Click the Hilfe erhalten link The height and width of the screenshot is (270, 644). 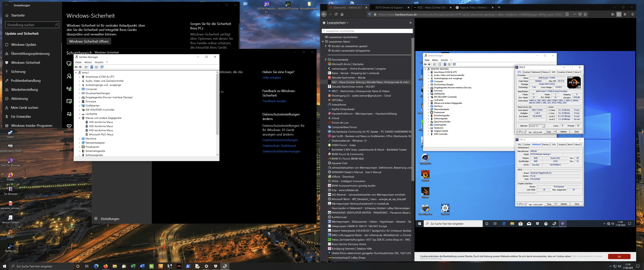coord(271,78)
